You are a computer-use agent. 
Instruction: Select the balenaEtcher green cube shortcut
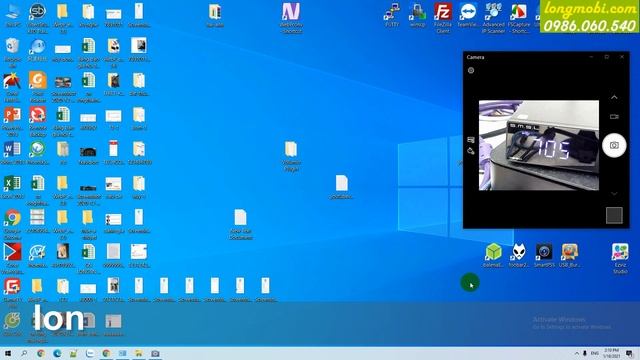493,256
